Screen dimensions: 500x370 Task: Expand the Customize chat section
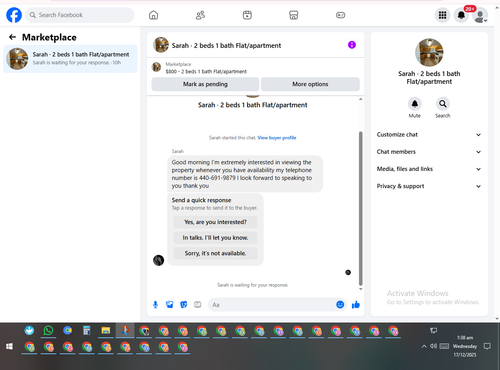pos(429,135)
